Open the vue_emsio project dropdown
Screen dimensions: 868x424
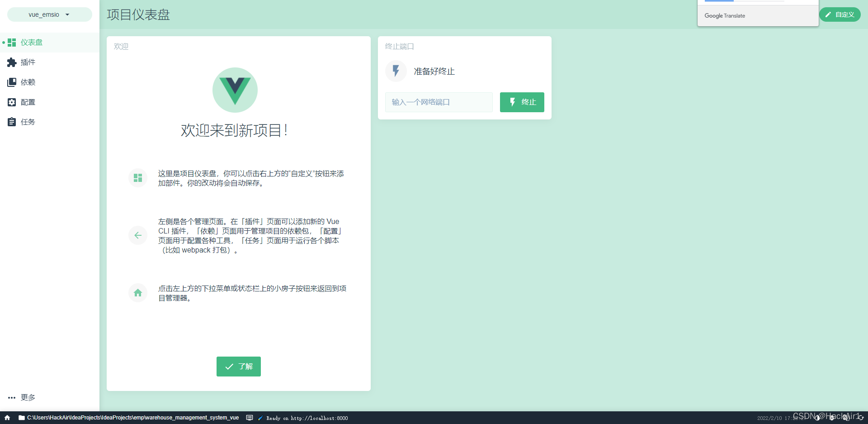49,14
